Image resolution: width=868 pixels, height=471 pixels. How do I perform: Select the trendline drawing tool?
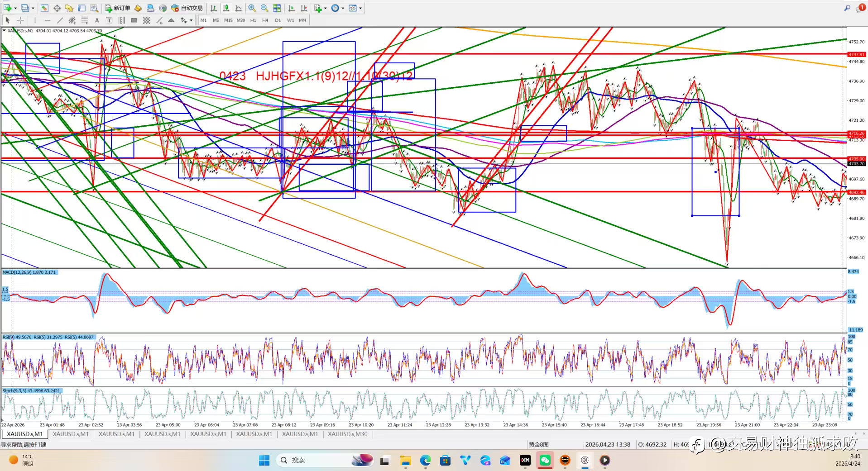click(60, 20)
